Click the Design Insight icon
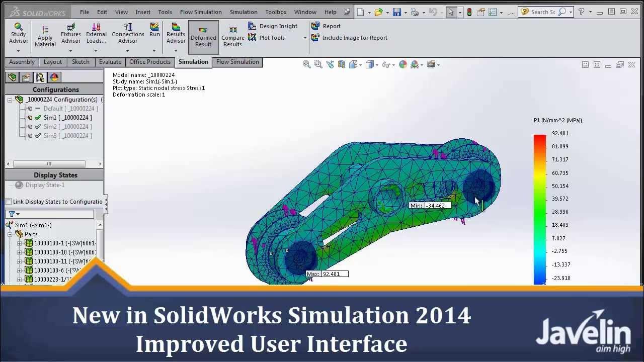Image resolution: width=644 pixels, height=362 pixels. (x=252, y=26)
